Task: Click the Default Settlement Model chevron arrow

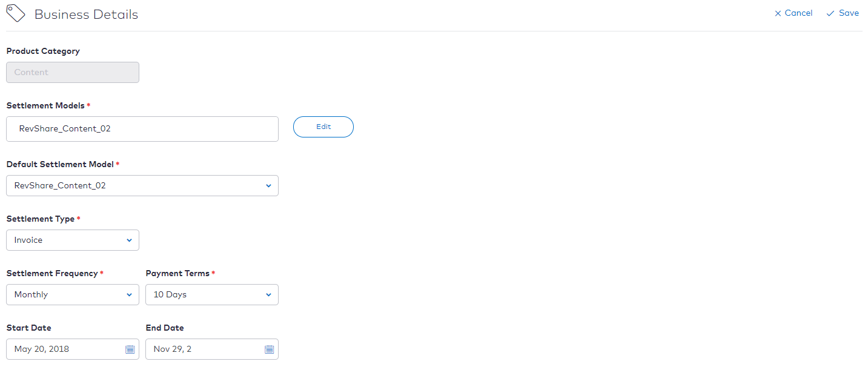Action: (268, 186)
